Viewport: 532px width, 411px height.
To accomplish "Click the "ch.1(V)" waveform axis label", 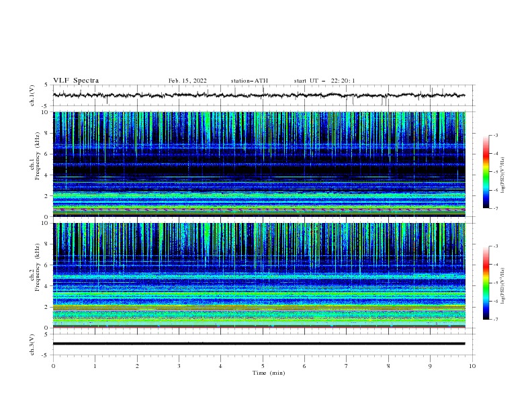I will (32, 95).
